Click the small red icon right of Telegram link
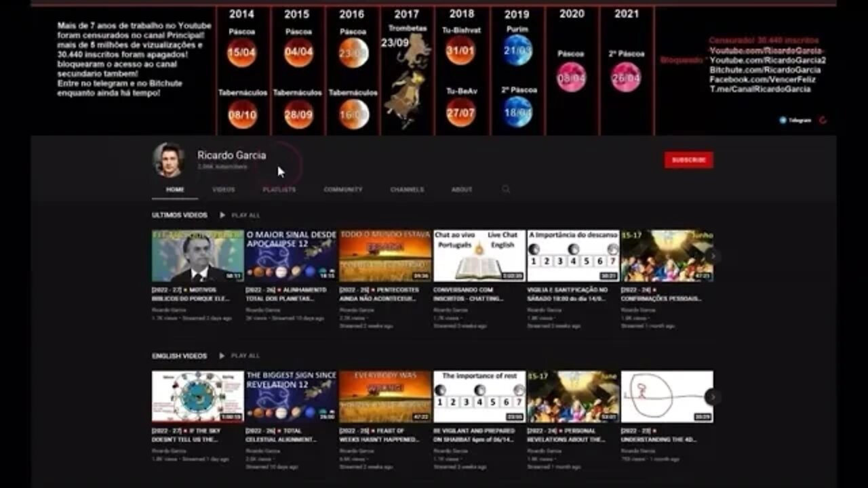The height and width of the screenshot is (488, 868). [823, 120]
